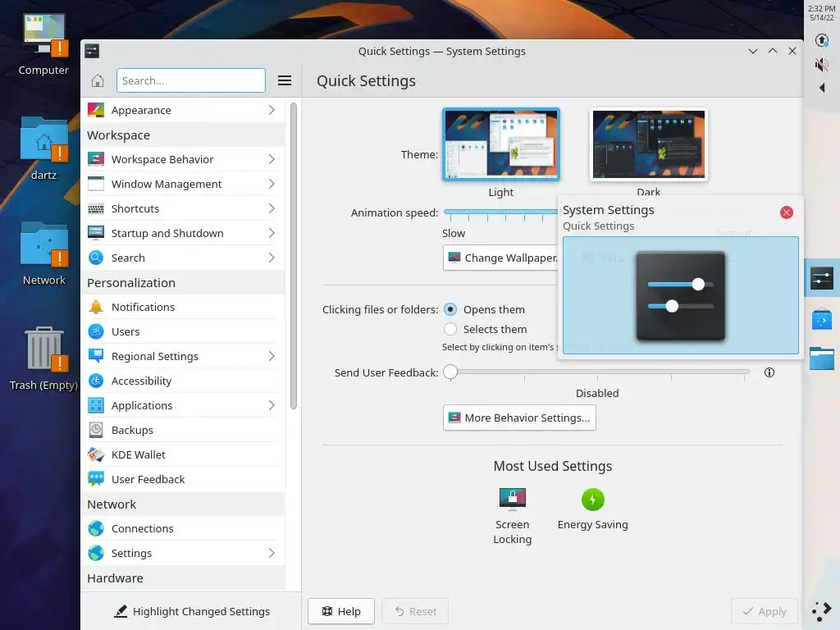Close the System Settings window preview popup
Viewport: 840px width, 630px height.
[x=787, y=212]
